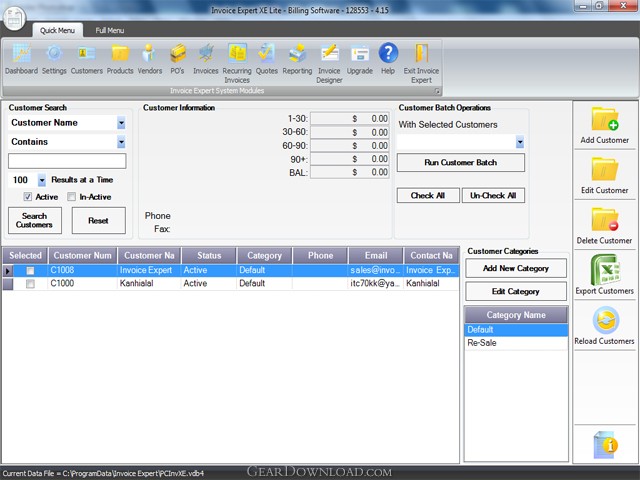The height and width of the screenshot is (480, 640).
Task: Open Recurring Invoices module
Action: pos(237,63)
